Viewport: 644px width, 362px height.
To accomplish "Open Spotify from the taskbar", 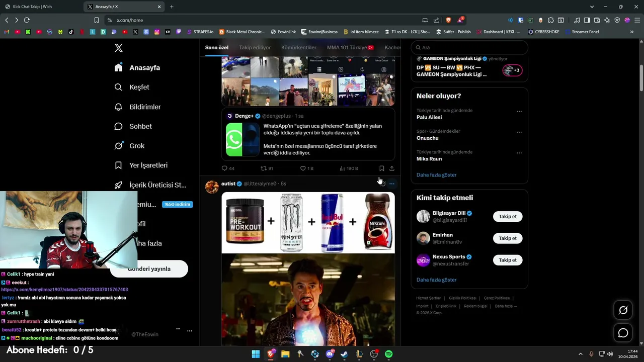I will [388, 354].
